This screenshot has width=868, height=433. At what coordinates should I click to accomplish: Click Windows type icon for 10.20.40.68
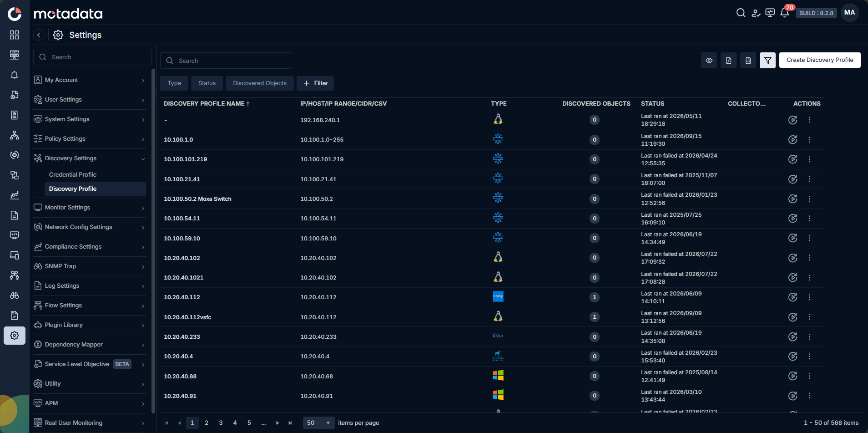click(x=498, y=375)
